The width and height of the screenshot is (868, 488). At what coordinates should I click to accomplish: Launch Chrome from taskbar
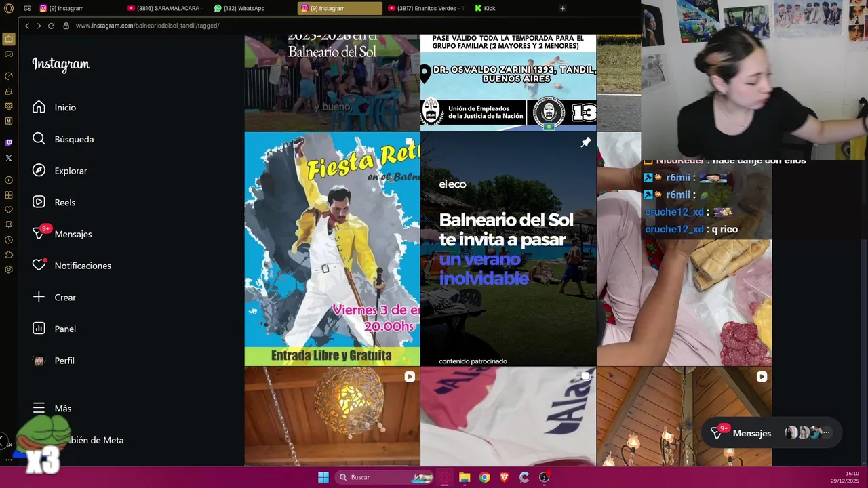point(484,477)
